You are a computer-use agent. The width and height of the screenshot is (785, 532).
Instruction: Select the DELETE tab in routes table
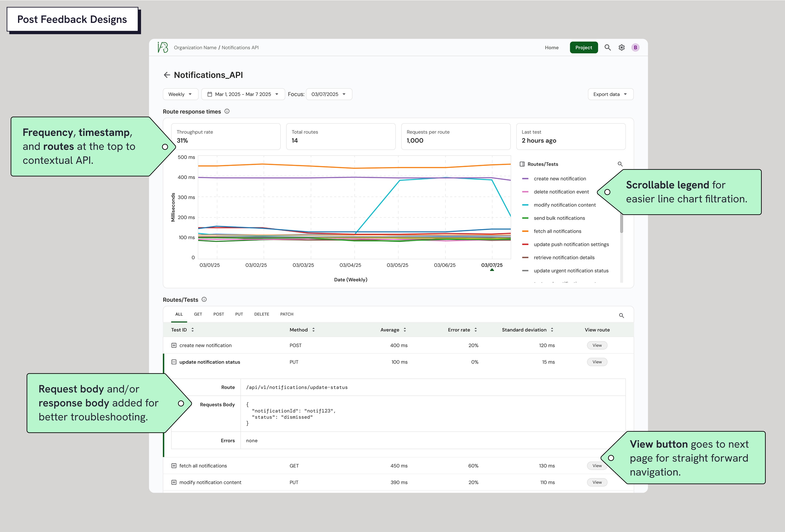tap(261, 314)
